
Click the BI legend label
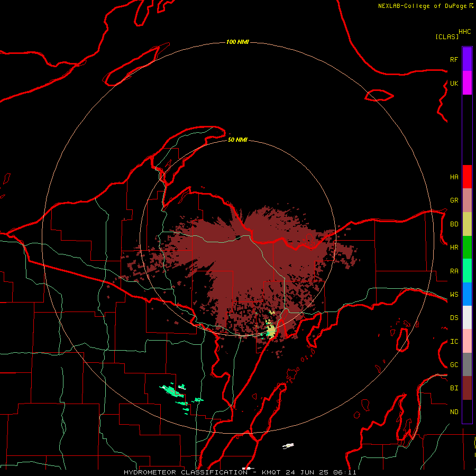click(454, 388)
